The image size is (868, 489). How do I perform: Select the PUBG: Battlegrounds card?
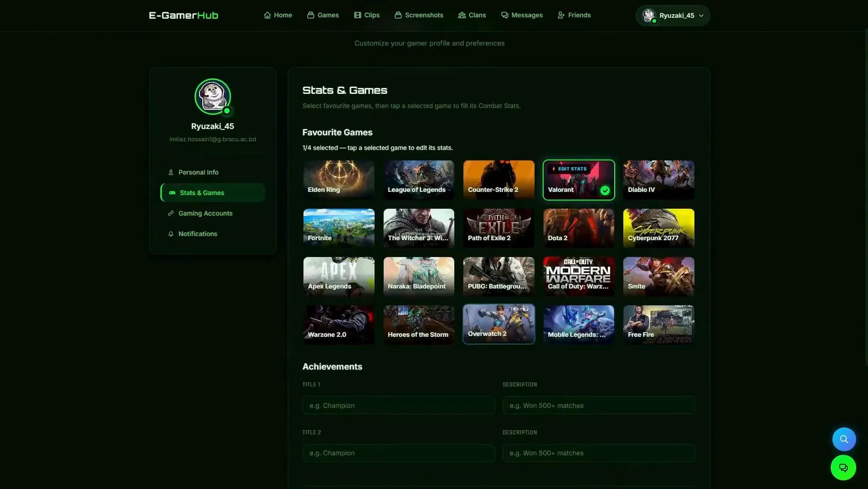point(498,277)
